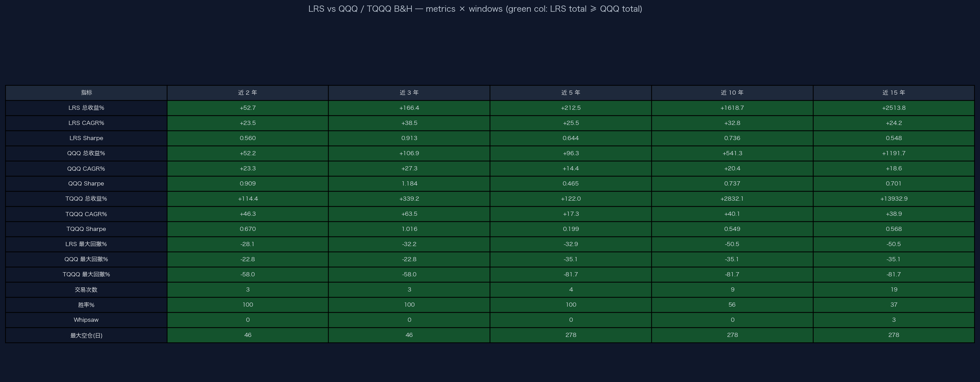Select the LRS Sharpe value '0.913'
Image resolution: width=980 pixels, height=382 pixels.
[x=409, y=138]
